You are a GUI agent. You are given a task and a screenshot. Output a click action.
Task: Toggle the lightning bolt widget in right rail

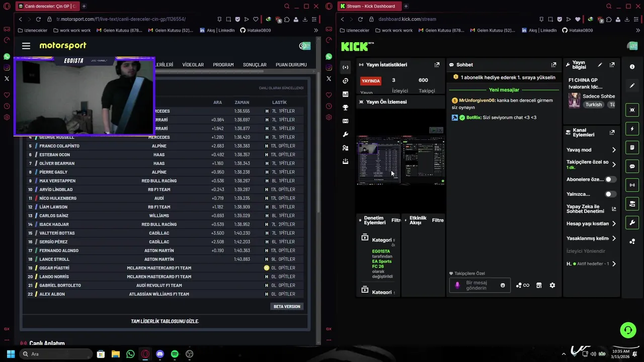tap(632, 129)
